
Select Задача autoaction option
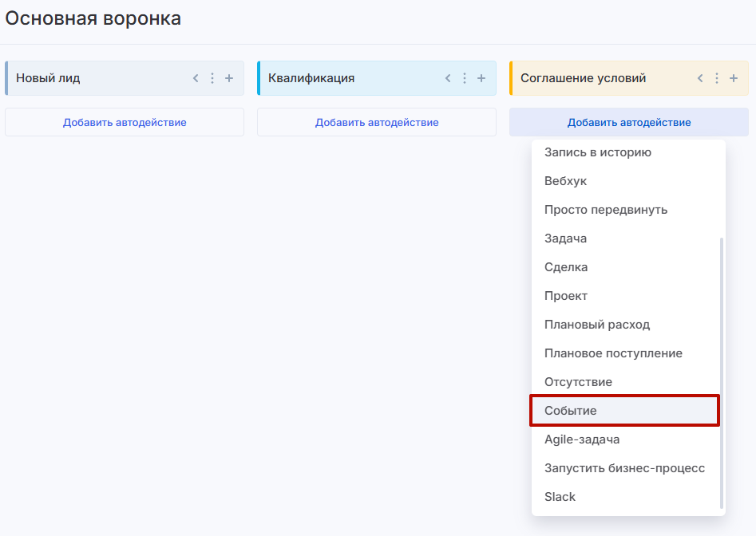pyautogui.click(x=565, y=238)
